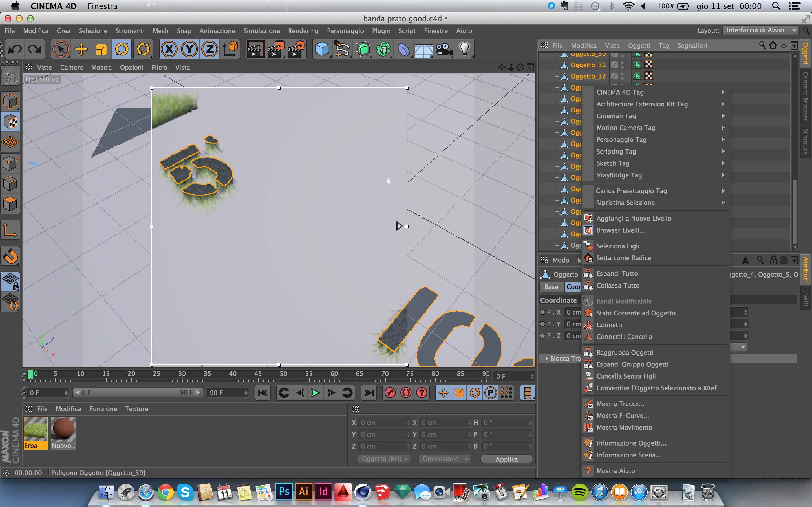Open the Layout Interfaccia di Avvio dropdown

[760, 30]
